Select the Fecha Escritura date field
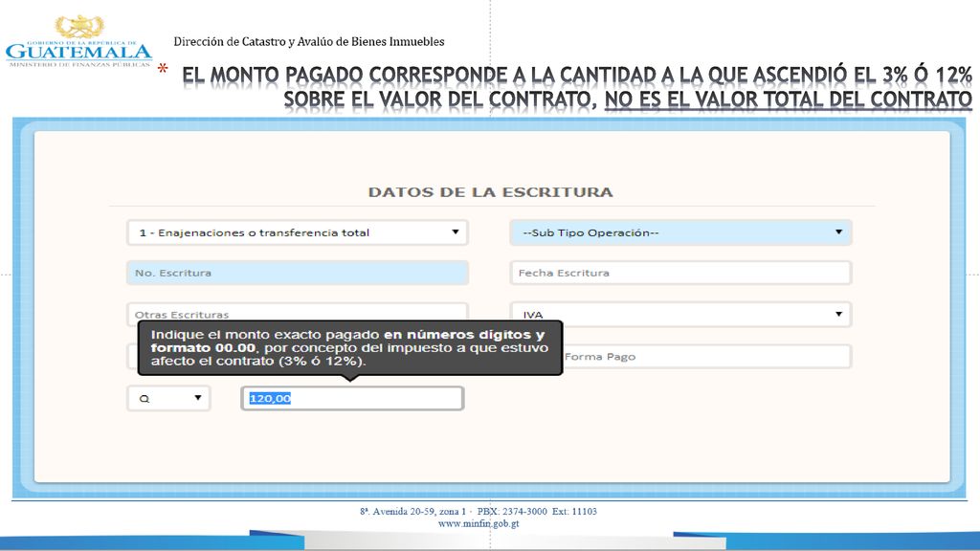This screenshot has width=980, height=551. click(x=680, y=273)
